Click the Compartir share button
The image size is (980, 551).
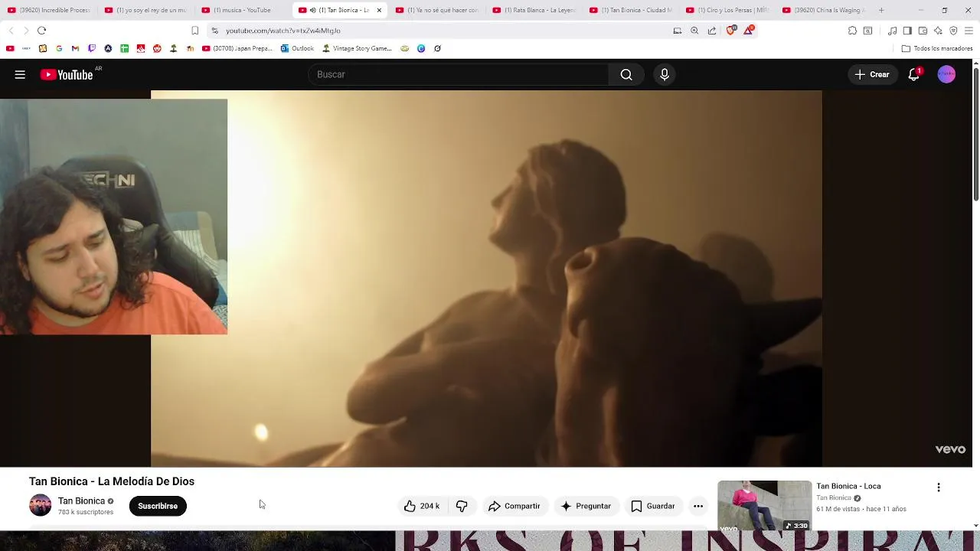coord(514,506)
